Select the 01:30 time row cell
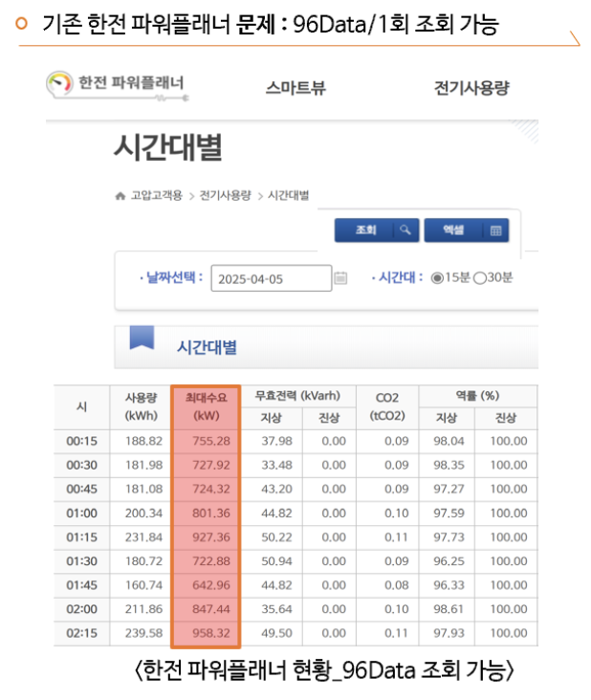Viewport: 591px width, 700px height. coord(81,561)
